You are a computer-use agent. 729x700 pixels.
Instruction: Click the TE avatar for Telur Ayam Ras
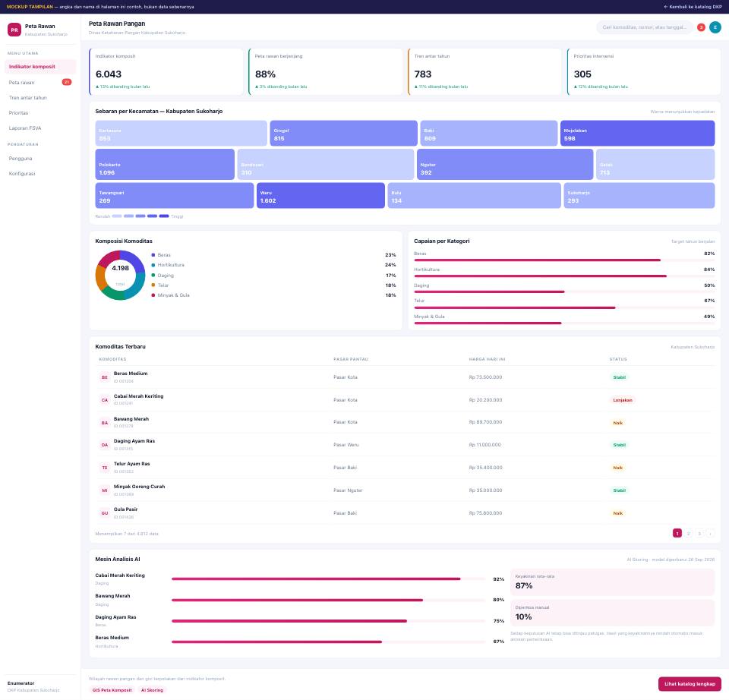point(105,468)
